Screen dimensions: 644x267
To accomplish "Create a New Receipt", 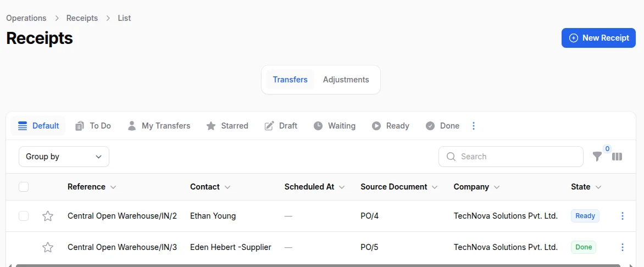I will click(598, 38).
